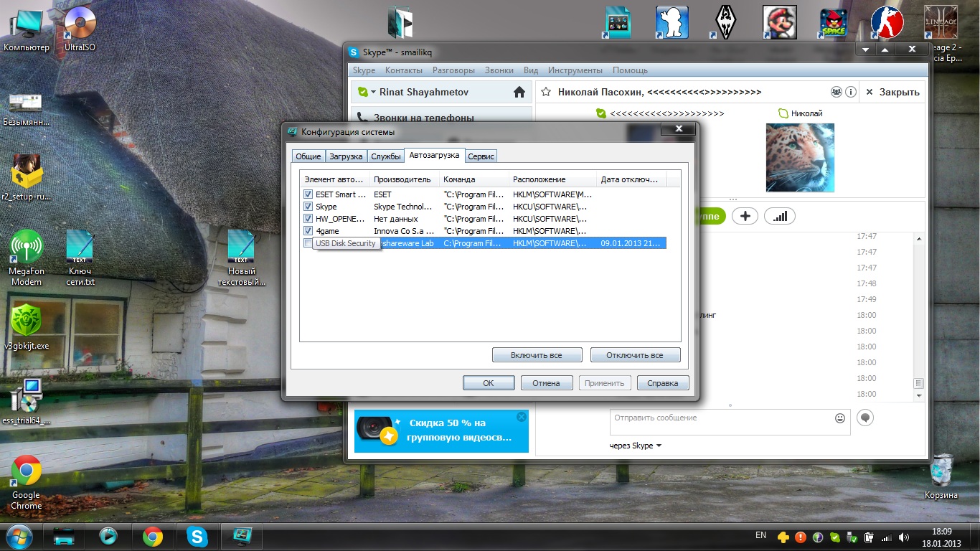Uncheck the HW_OPENE startup item checkbox

click(308, 219)
